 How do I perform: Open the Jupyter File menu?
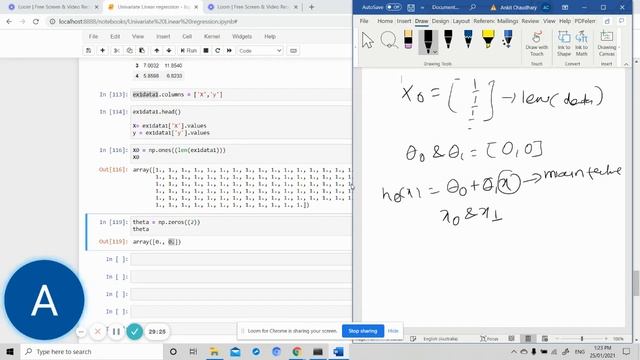[x=93, y=36]
